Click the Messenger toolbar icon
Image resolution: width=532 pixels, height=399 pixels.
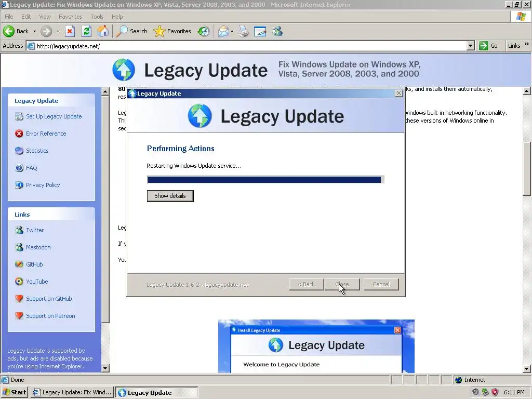point(277,31)
